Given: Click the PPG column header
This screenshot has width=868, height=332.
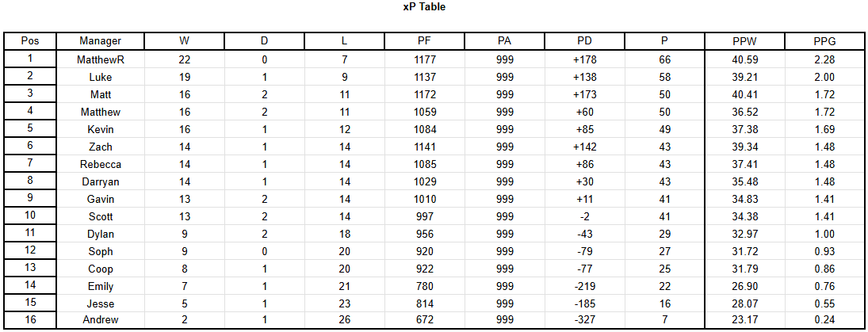Looking at the screenshot, I should pos(825,41).
